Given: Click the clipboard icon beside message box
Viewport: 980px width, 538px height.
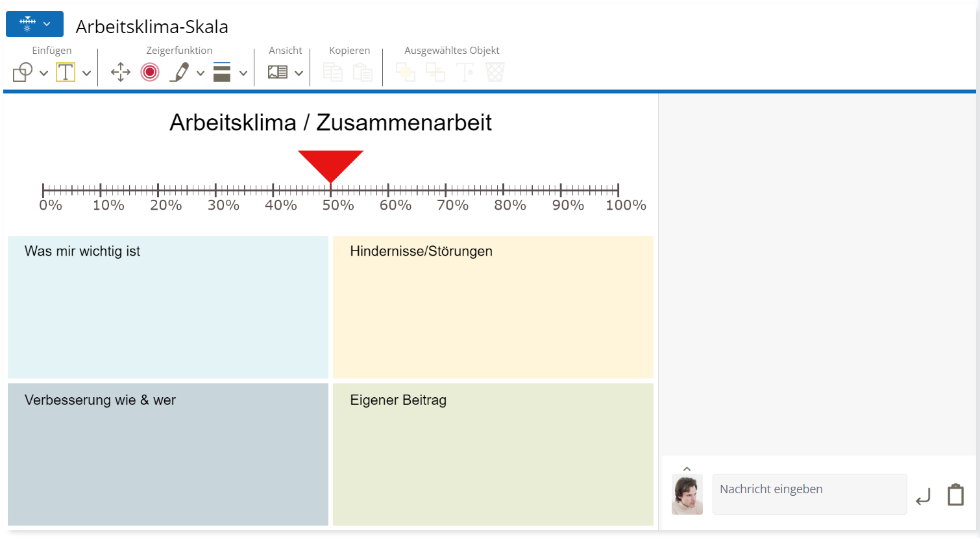Looking at the screenshot, I should point(955,495).
